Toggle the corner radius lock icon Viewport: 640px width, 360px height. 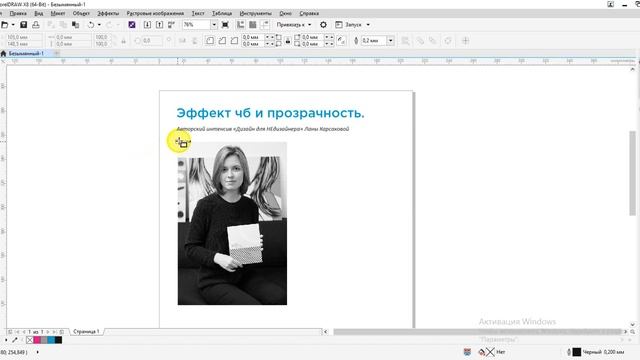click(x=288, y=40)
